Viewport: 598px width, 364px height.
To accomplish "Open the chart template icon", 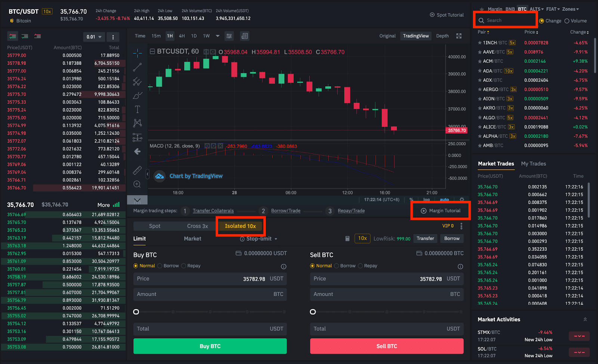I will click(x=244, y=36).
